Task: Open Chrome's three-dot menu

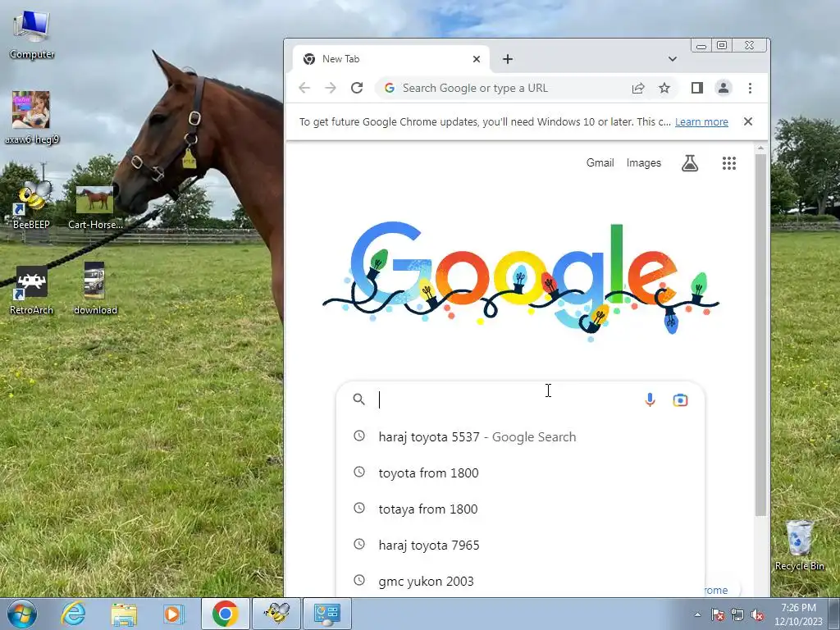Action: point(750,88)
